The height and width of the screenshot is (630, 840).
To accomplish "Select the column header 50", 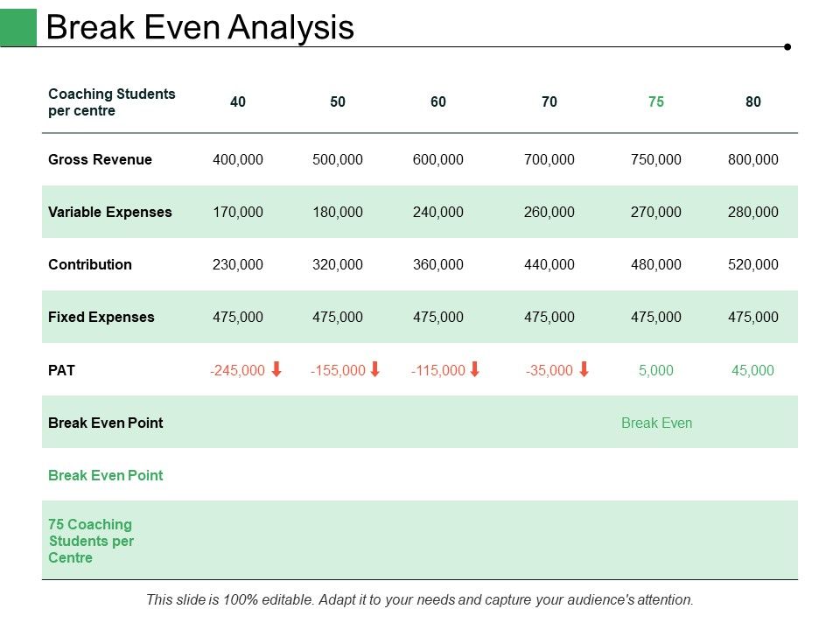I will [x=338, y=101].
